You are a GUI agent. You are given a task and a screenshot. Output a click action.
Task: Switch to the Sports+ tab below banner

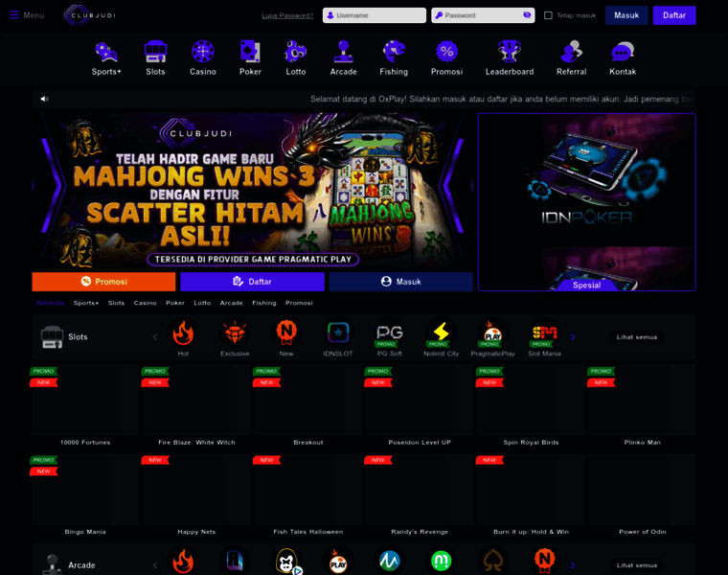86,303
